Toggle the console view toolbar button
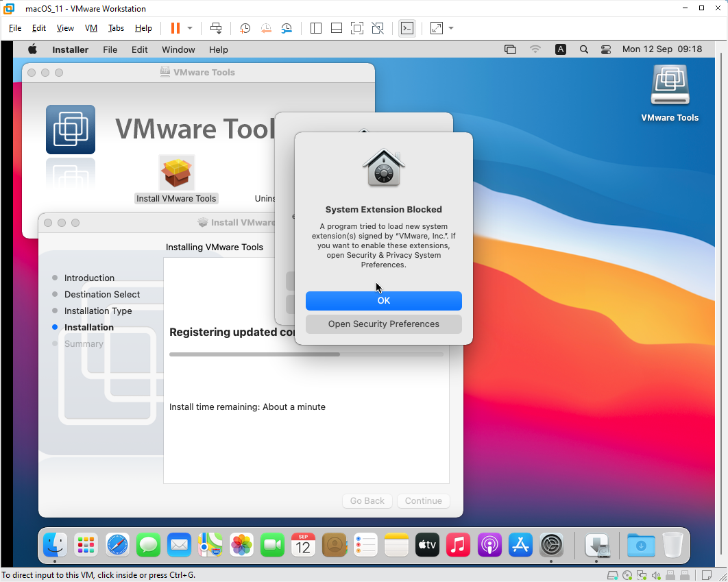Screen dimensions: 728x582 407,28
